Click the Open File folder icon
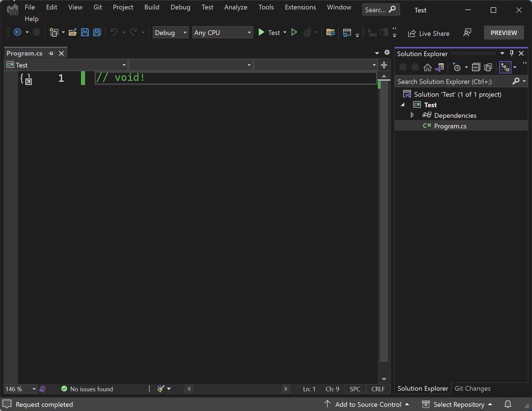Screen dimensions: 532x411 (73, 32)
